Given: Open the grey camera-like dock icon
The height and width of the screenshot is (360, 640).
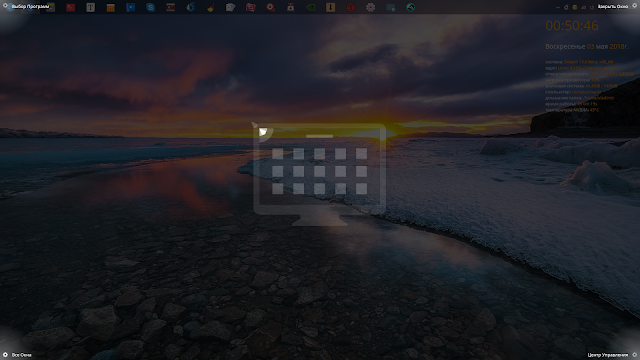Looking at the screenshot, I should [231, 7].
